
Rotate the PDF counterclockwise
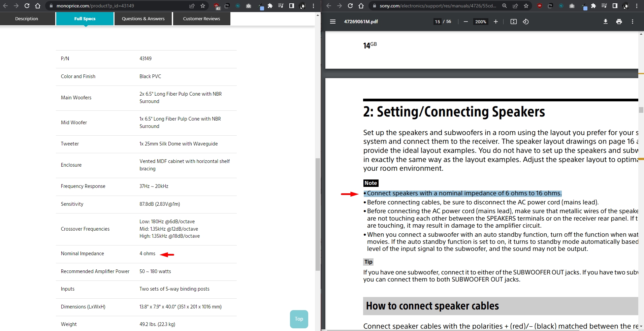click(525, 22)
